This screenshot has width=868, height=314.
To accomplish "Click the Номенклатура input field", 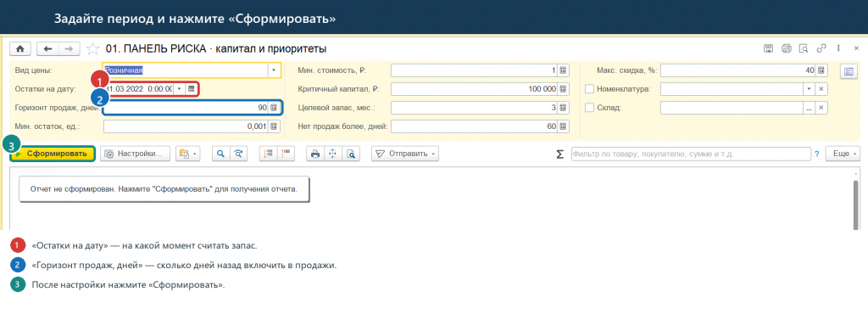I will pyautogui.click(x=732, y=88).
